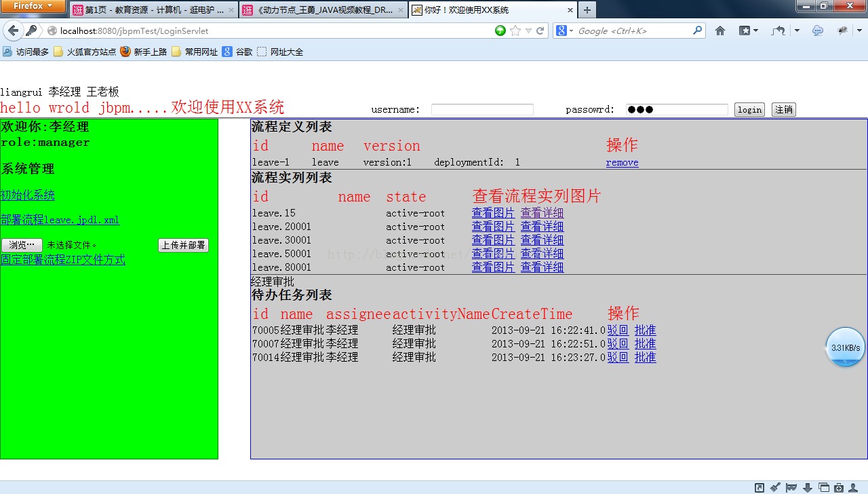Click the stacked windows icon in status bar
Image resolution: width=868 pixels, height=494 pixels.
pos(824,487)
